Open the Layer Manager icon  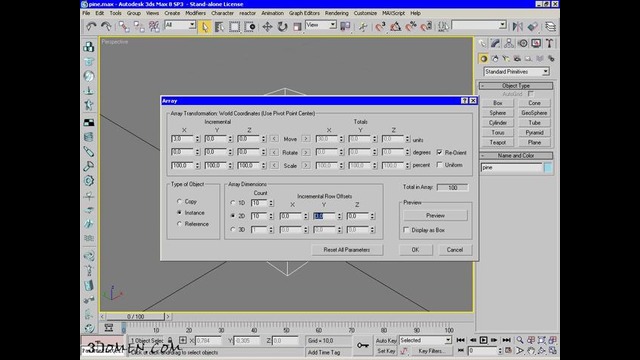pyautogui.click(x=550, y=27)
